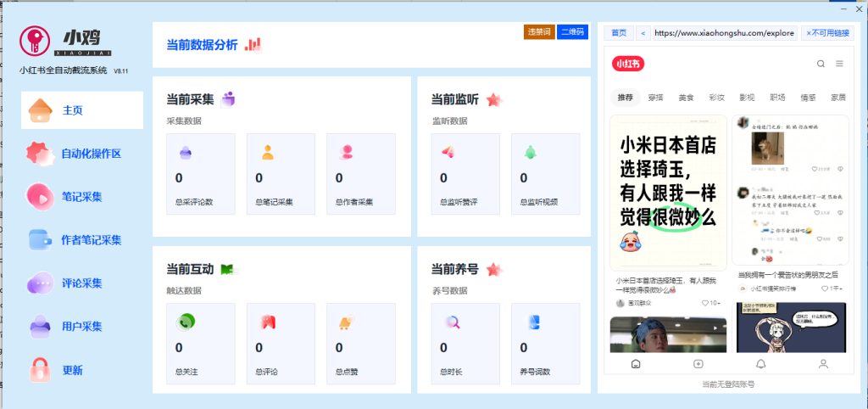The width and height of the screenshot is (868, 409).
Task: Click the pink play icon beside 笔记采集
Action: (41, 196)
